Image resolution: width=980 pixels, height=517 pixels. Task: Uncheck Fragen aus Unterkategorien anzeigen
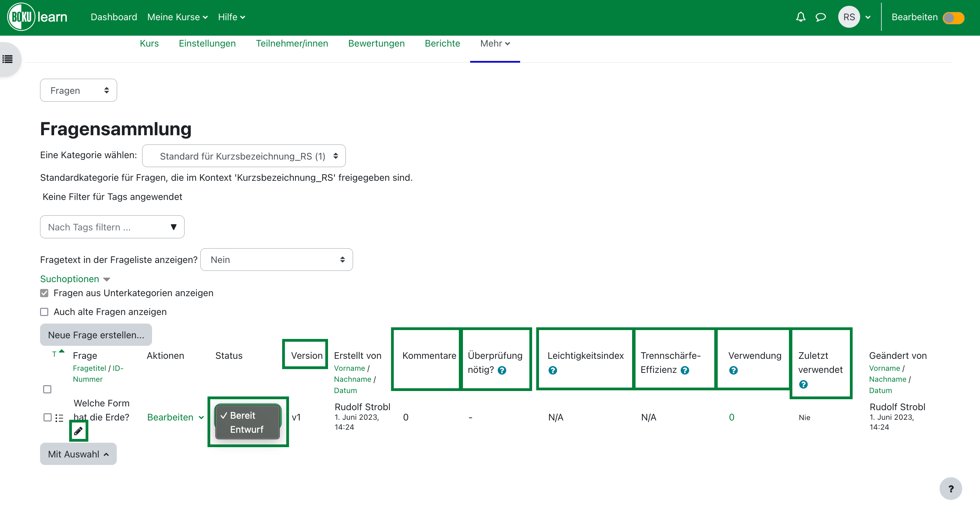(x=44, y=293)
